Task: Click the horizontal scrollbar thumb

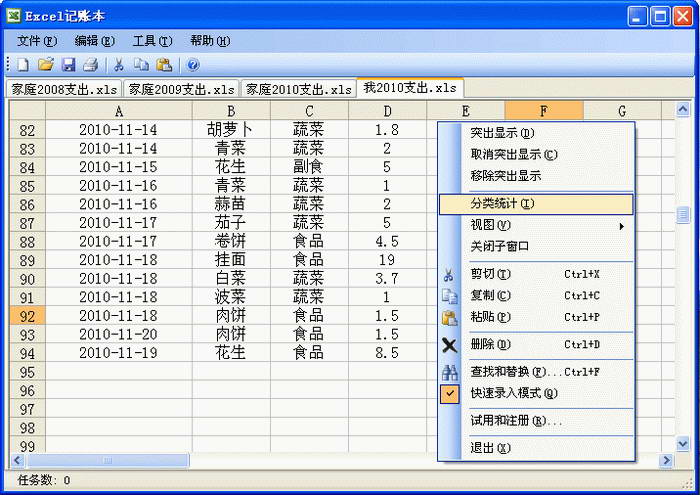Action: click(107, 460)
